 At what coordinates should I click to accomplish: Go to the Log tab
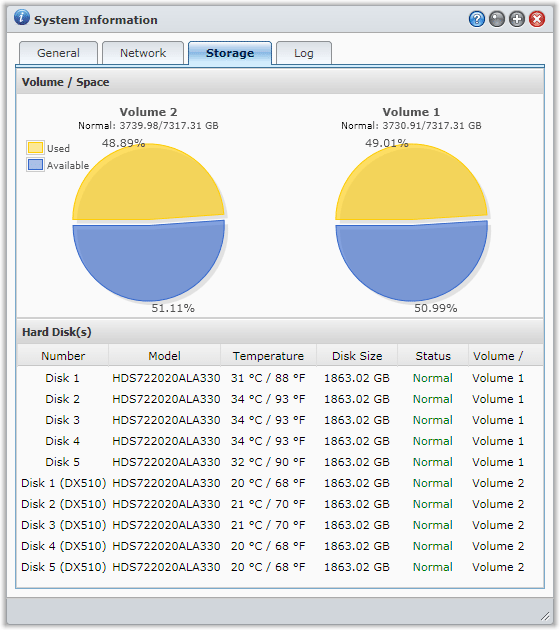click(304, 53)
